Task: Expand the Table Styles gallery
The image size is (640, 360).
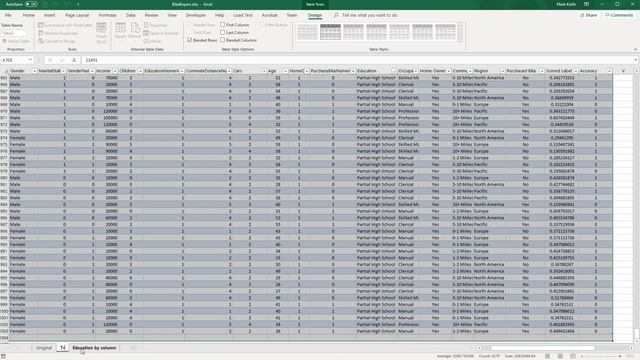Action: click(x=460, y=40)
